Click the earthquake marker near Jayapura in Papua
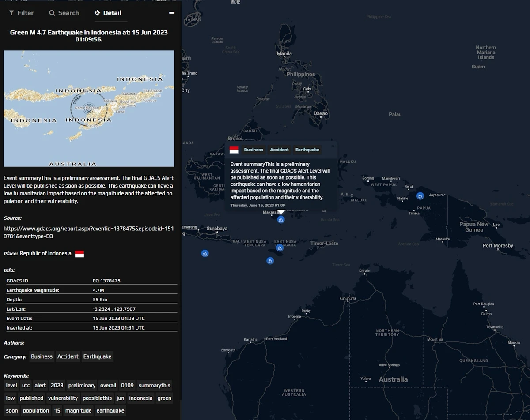The image size is (530, 420). click(420, 195)
